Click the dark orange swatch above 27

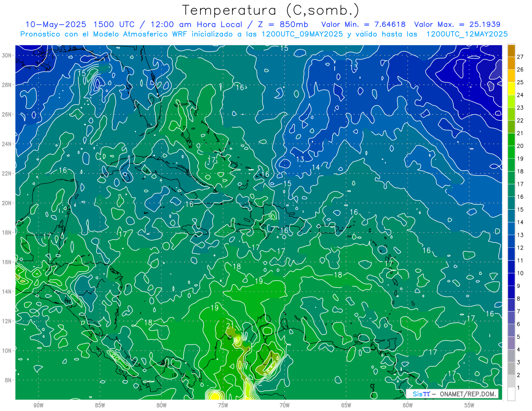pyautogui.click(x=512, y=51)
